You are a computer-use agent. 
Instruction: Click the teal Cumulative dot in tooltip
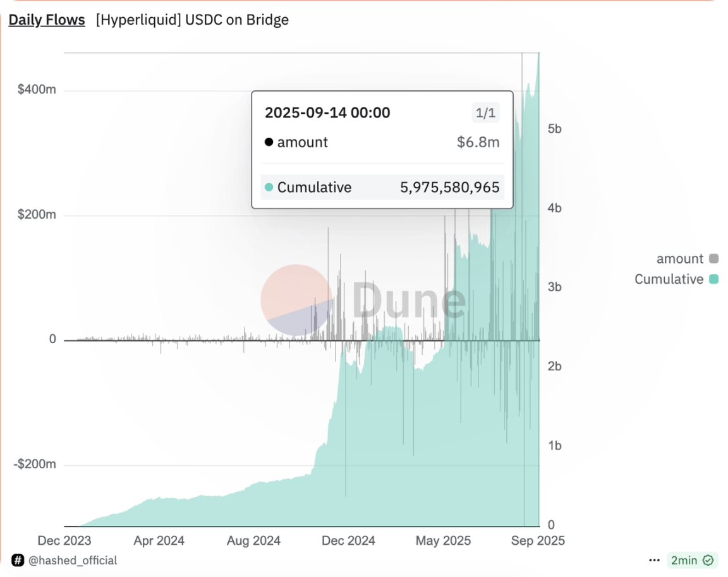coord(269,187)
